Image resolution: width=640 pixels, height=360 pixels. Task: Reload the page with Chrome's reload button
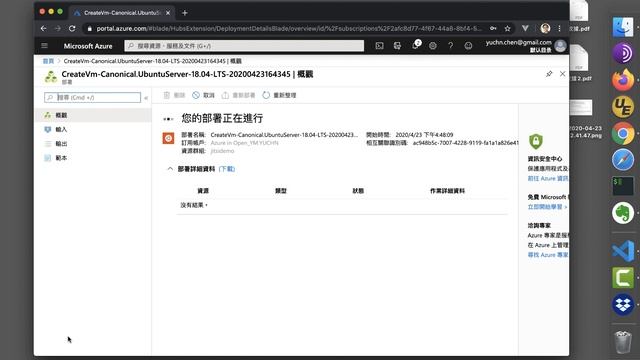tap(72, 29)
